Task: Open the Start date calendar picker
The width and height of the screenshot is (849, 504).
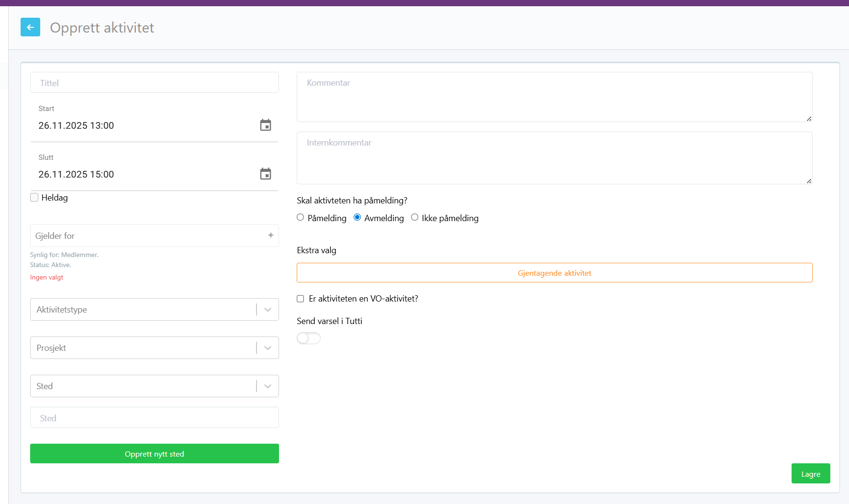Action: pyautogui.click(x=266, y=125)
